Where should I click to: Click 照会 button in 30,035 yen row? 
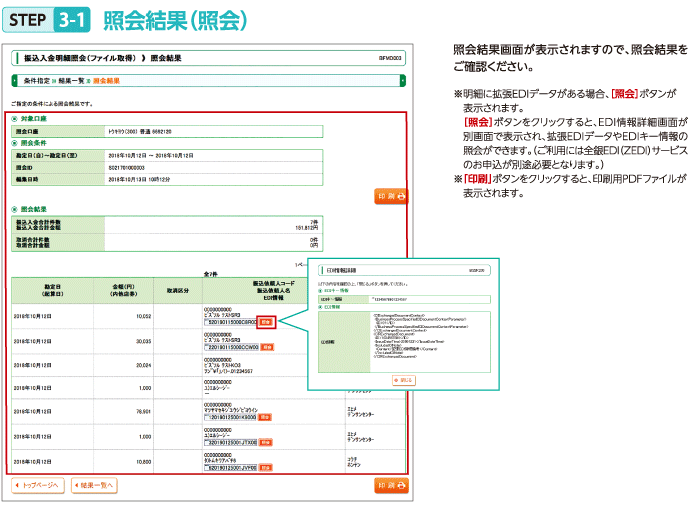click(x=267, y=347)
